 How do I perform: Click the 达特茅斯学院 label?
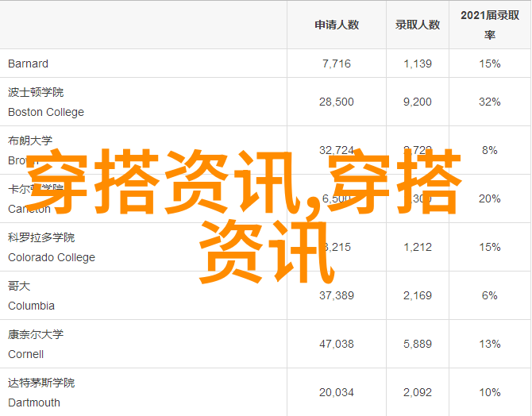pyautogui.click(x=41, y=383)
